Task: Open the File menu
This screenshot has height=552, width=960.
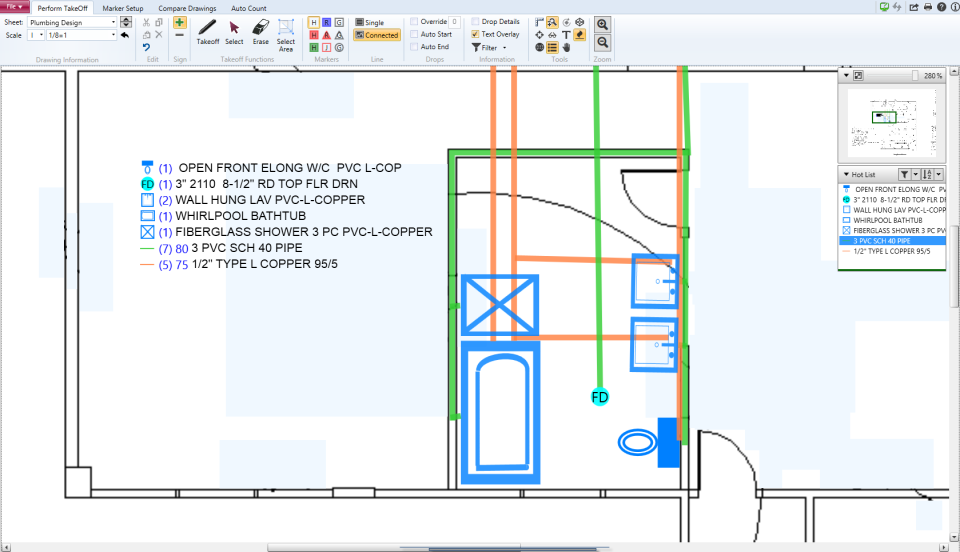Action: [14, 7]
